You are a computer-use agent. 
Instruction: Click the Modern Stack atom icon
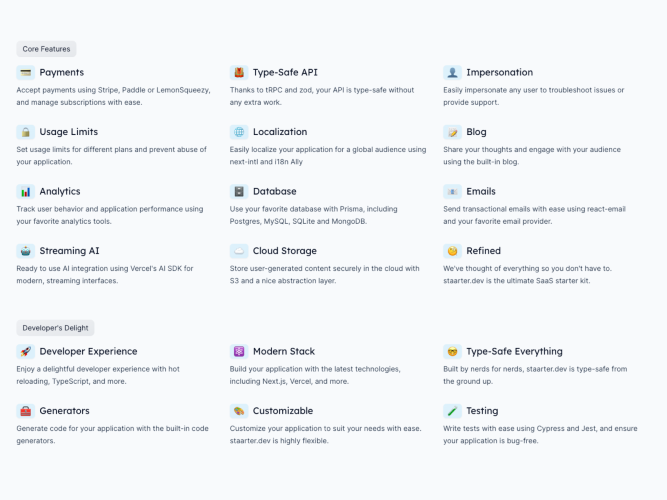(239, 351)
